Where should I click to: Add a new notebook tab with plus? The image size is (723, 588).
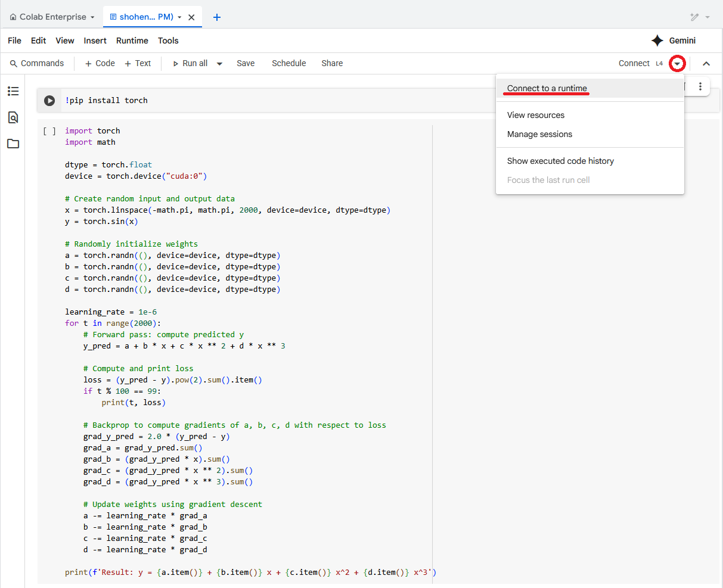[x=217, y=17]
